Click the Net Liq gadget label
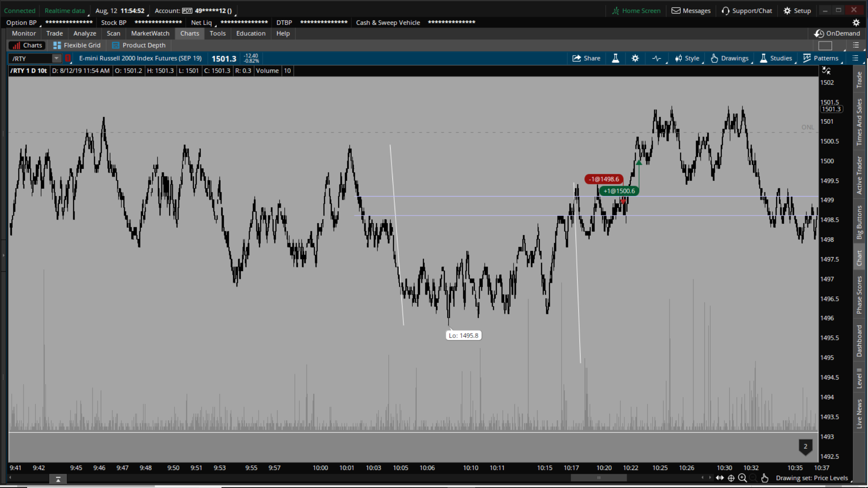 201,23
